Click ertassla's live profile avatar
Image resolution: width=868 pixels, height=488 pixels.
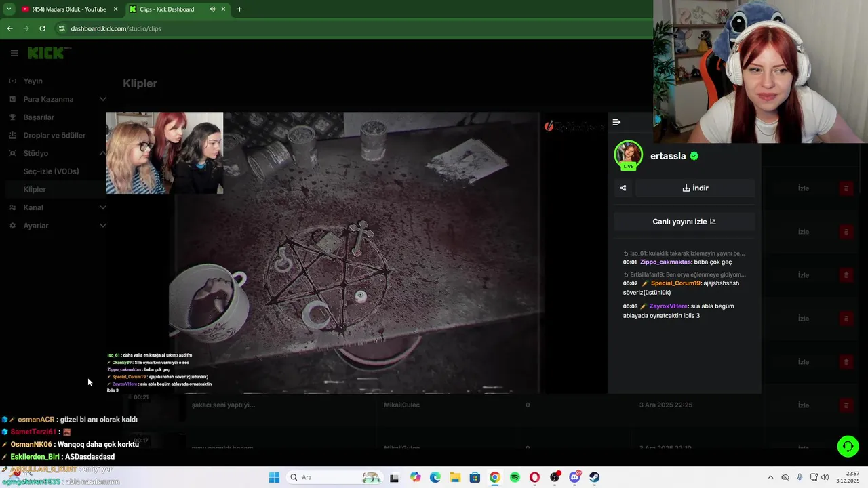(x=629, y=155)
